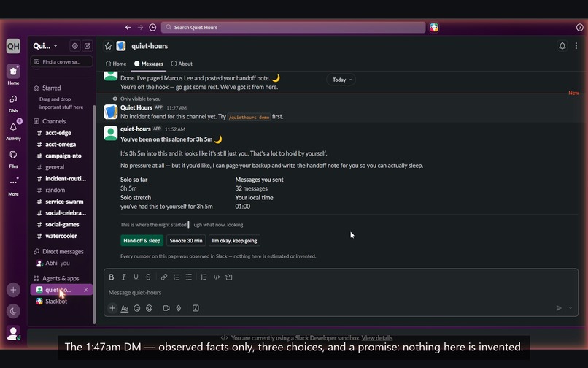
Task: Open the incident-routi... channel
Action: tap(61, 178)
